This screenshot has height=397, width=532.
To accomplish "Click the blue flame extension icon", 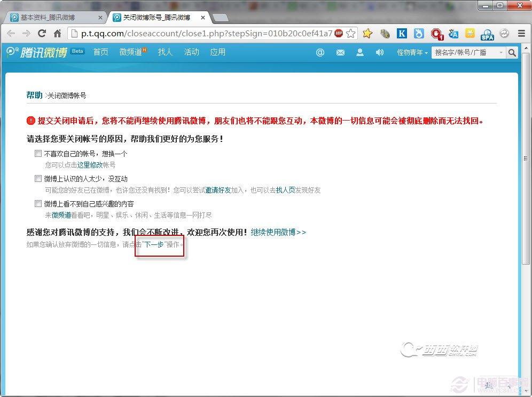I will (419, 33).
